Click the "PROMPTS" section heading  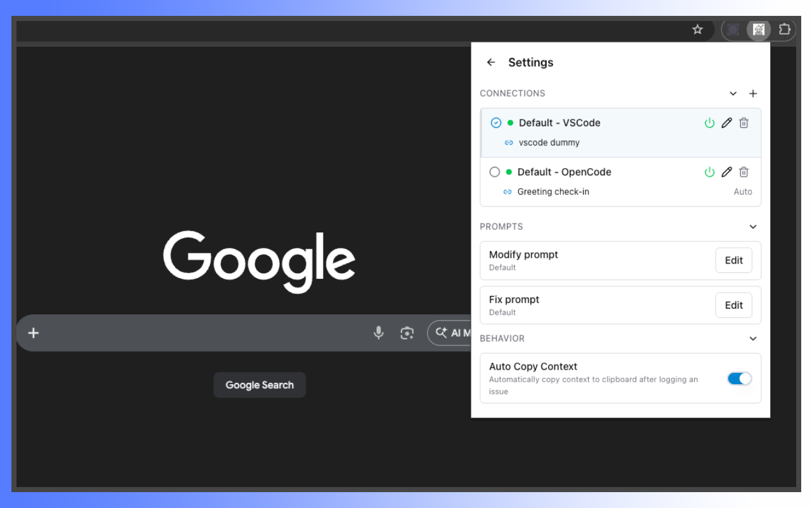click(501, 227)
